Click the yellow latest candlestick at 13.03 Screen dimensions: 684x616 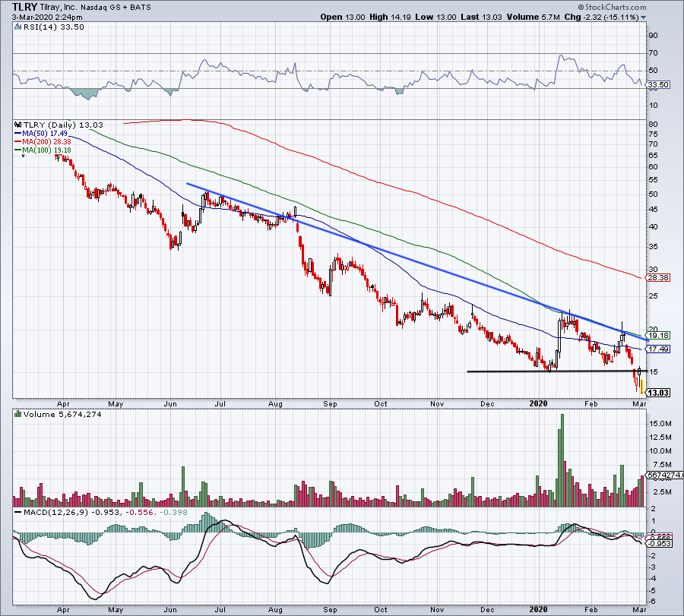click(x=641, y=387)
